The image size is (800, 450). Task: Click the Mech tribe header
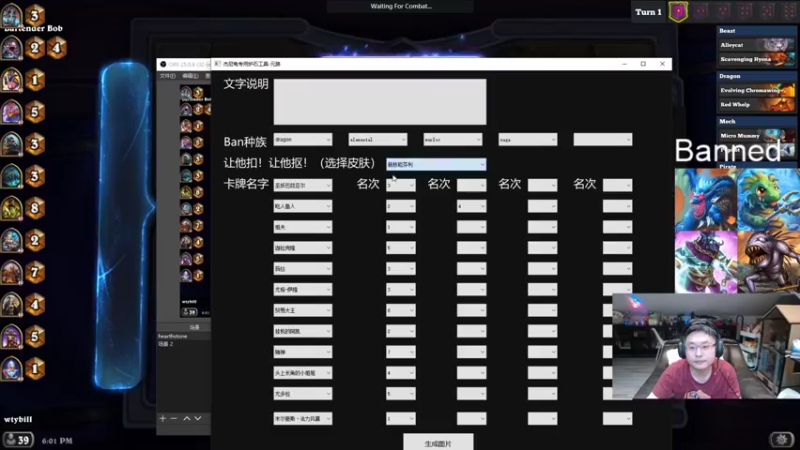point(756,121)
